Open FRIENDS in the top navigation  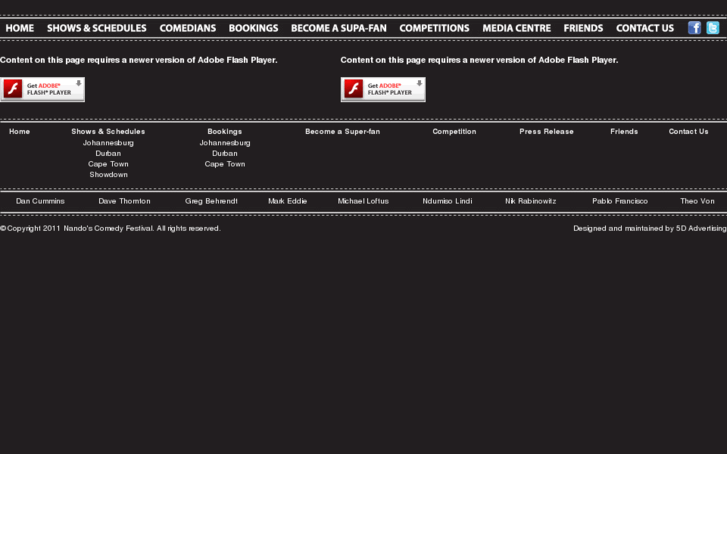tap(583, 28)
